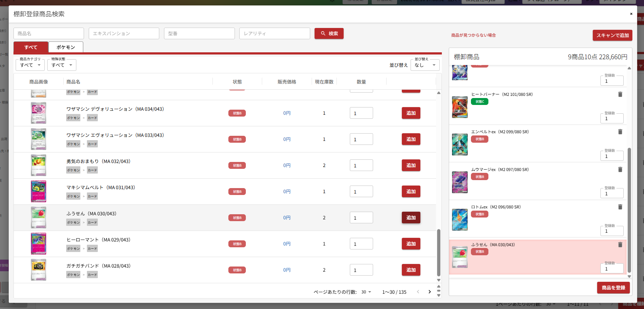This screenshot has height=309, width=644.
Task: Open the 商品カテゴリ dropdown
Action: pos(30,65)
